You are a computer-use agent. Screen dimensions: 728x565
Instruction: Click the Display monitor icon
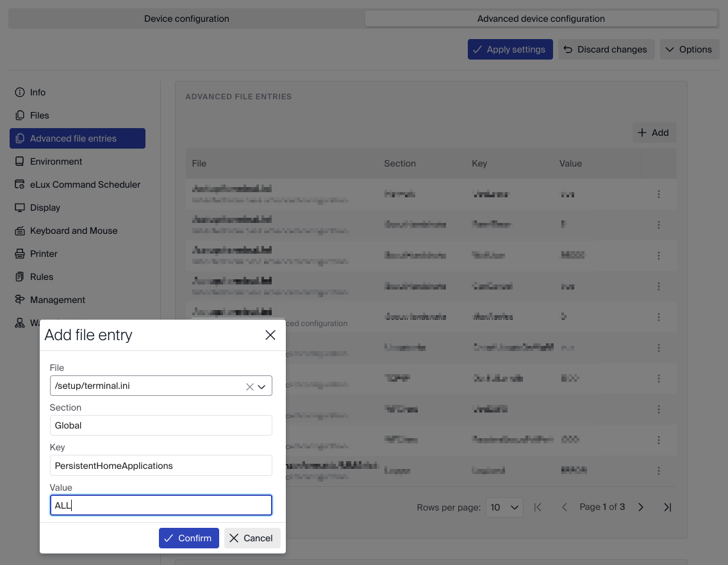(20, 208)
